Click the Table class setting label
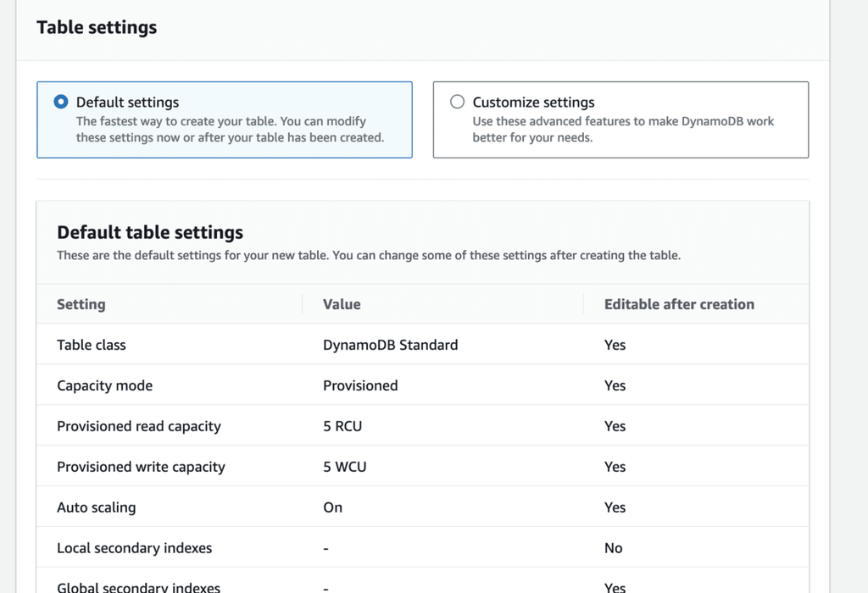868x593 pixels. 92,345
